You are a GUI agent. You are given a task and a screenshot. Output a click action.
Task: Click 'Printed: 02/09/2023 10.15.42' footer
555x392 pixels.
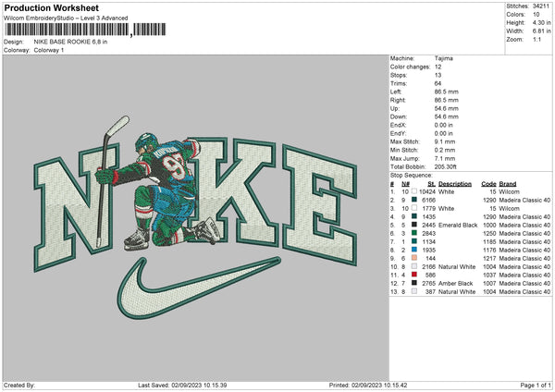(368, 385)
